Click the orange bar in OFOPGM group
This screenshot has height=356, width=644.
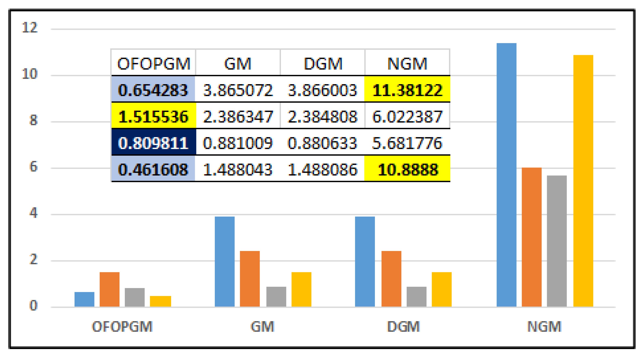109,289
